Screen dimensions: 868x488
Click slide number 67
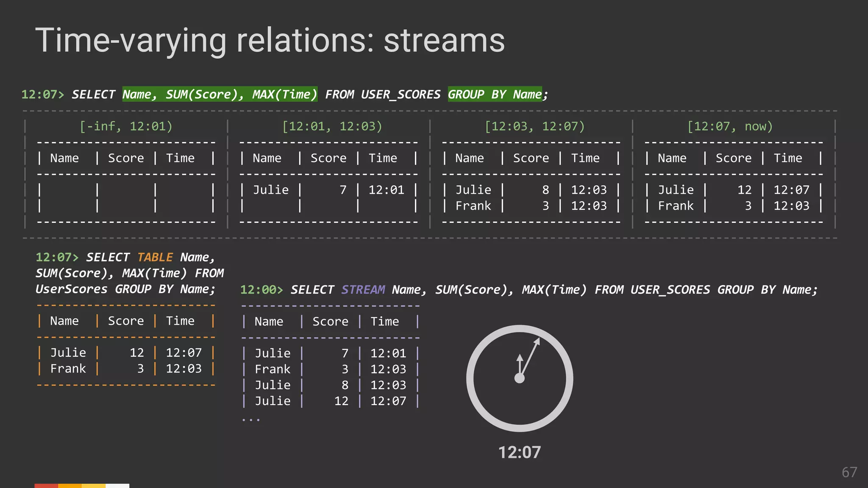(x=849, y=472)
